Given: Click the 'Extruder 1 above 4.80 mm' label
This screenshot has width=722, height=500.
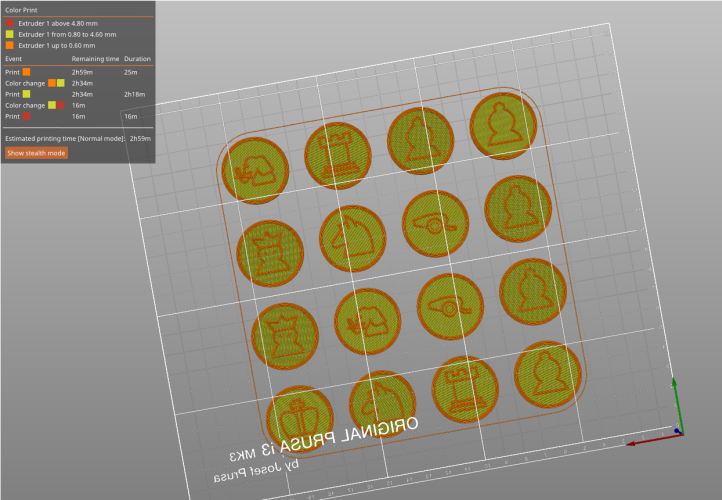Looking at the screenshot, I should pos(58,23).
